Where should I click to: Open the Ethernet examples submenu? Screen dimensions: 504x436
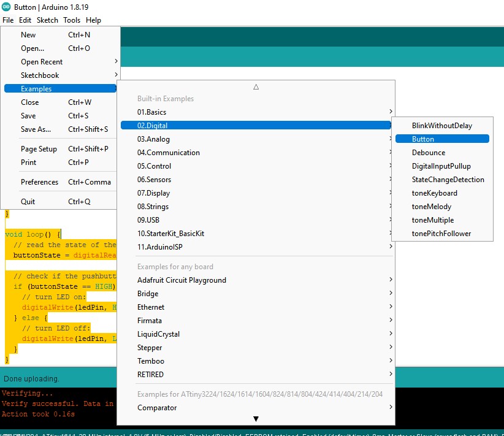256,307
